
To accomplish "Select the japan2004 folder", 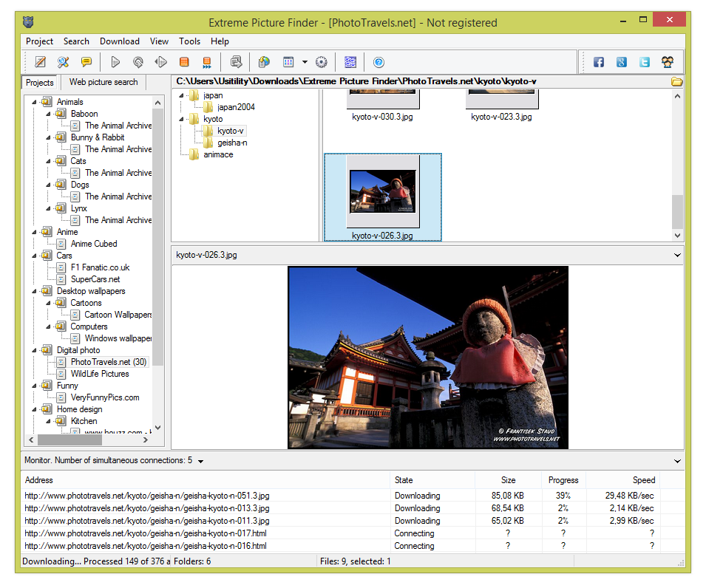I will [x=236, y=107].
